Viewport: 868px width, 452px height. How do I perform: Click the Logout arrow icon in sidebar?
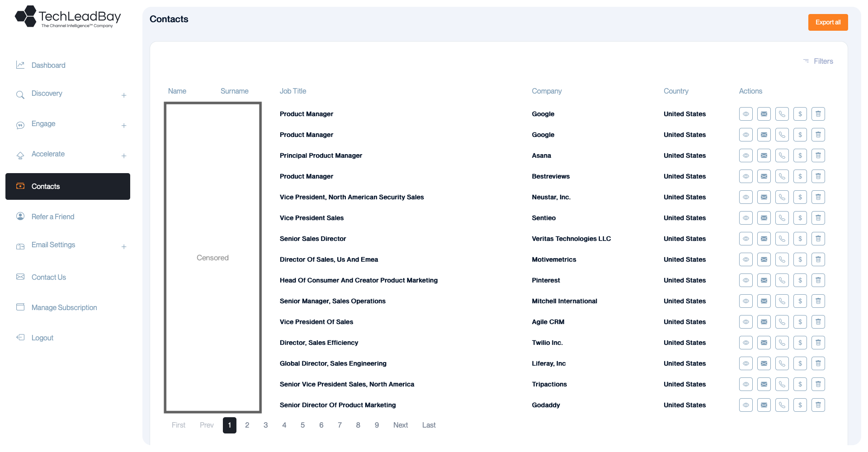20,337
